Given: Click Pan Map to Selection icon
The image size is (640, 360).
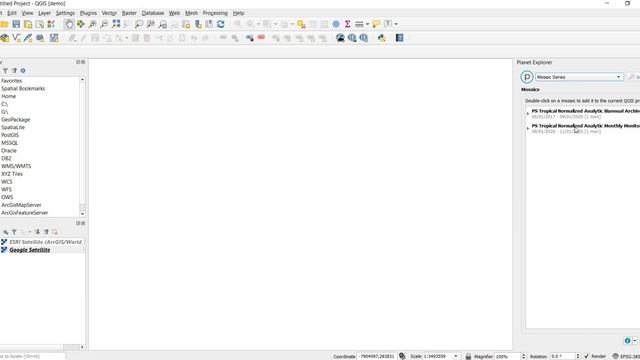Looking at the screenshot, I should (x=81, y=24).
